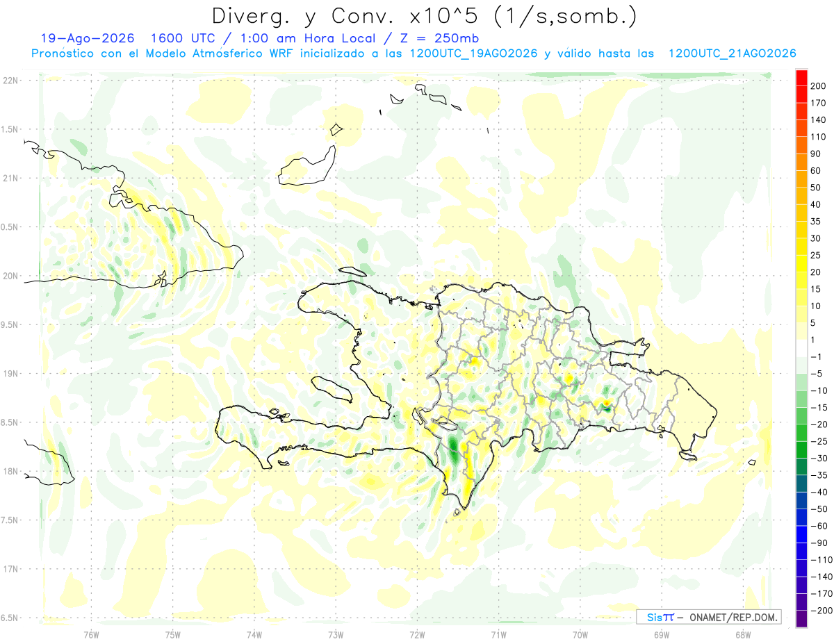Click the '72W' longitude label
834x644 pixels.
(x=417, y=634)
